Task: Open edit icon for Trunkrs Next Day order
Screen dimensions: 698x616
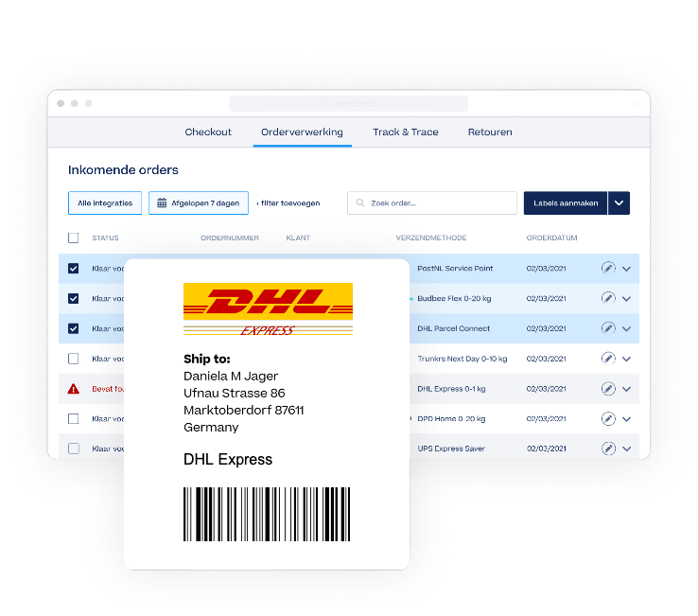Action: [x=608, y=358]
